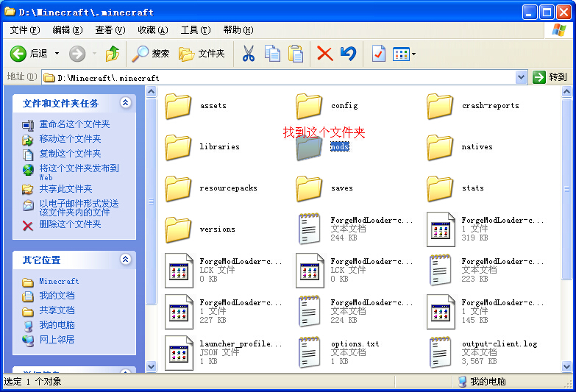Select the 224 KB ForgeModLoader text file

tap(309, 311)
